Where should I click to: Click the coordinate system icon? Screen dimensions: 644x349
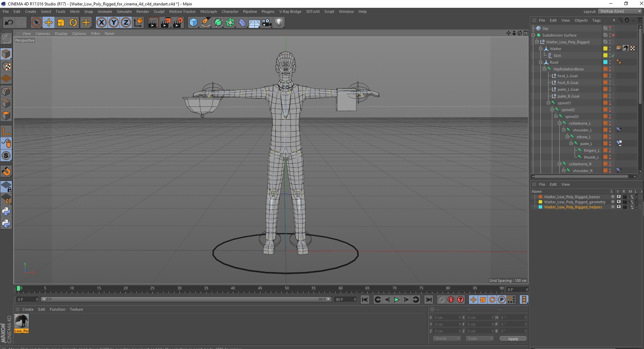138,23
